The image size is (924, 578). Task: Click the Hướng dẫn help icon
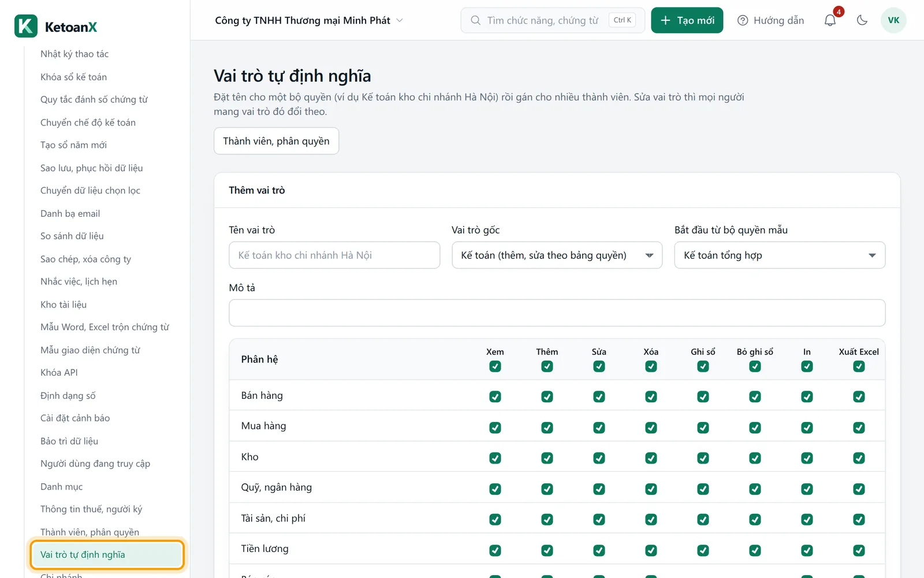pos(743,20)
